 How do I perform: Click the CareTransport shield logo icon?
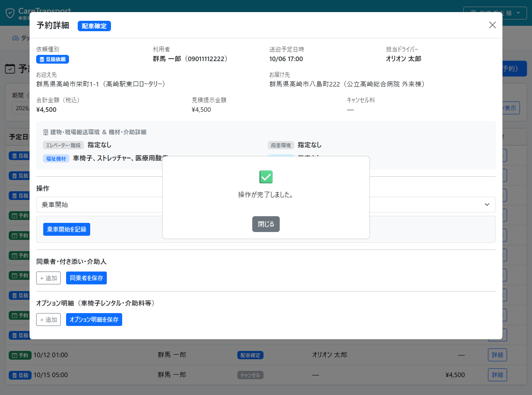point(10,13)
